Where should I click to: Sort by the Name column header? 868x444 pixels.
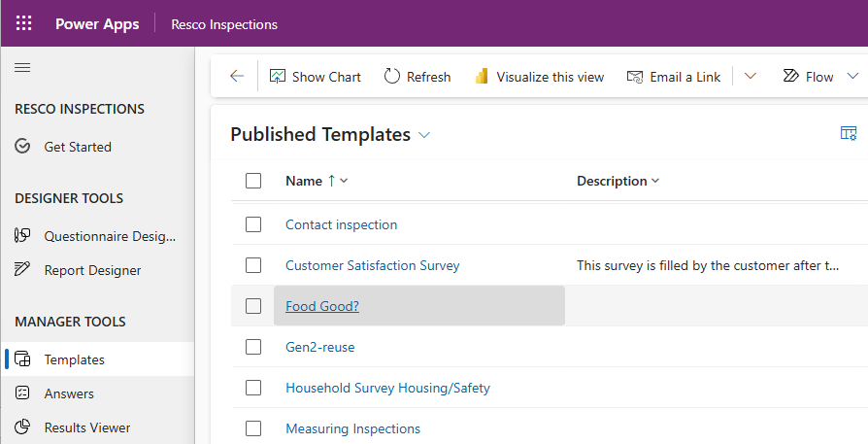[304, 181]
